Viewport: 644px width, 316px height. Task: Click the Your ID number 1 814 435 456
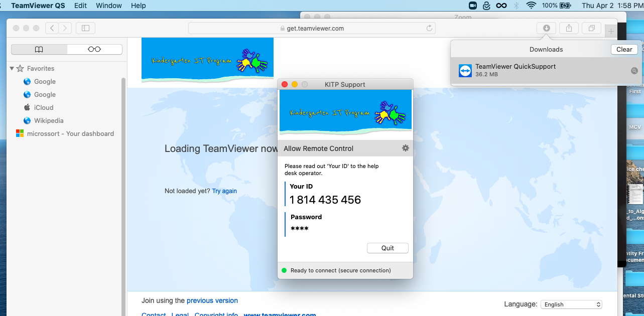(x=325, y=200)
